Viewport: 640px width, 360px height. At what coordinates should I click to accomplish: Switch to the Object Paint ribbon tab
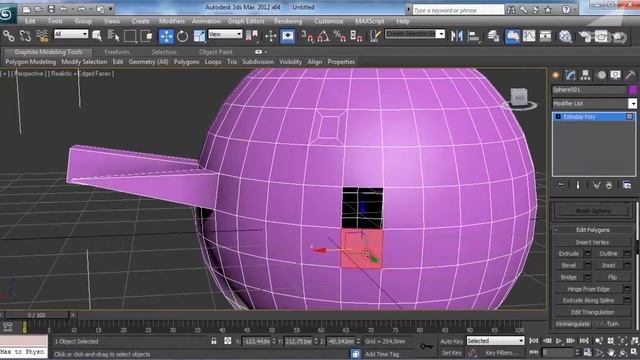click(x=216, y=52)
